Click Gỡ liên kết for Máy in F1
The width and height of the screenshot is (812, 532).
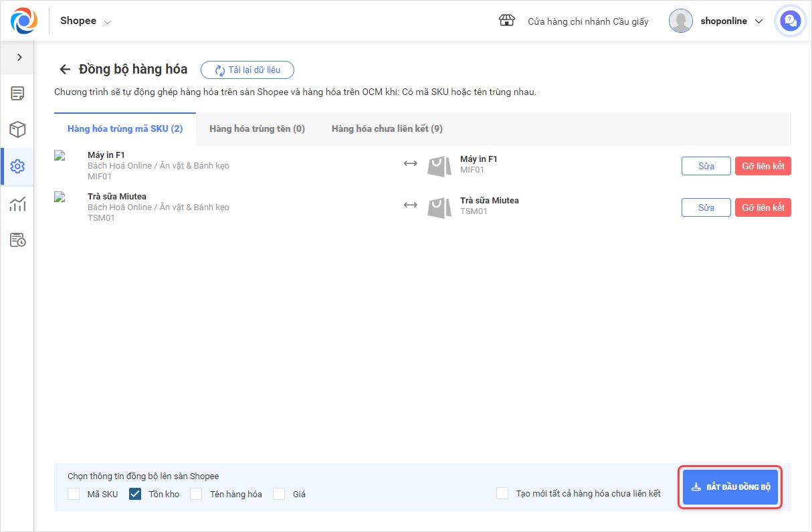pyautogui.click(x=763, y=166)
